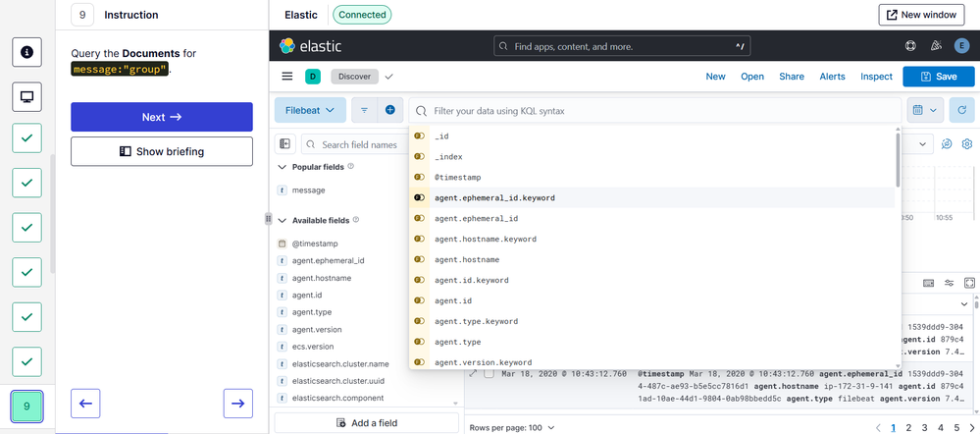Collapse the Available fields section
Viewport: 980px width, 434px height.
coord(283,221)
